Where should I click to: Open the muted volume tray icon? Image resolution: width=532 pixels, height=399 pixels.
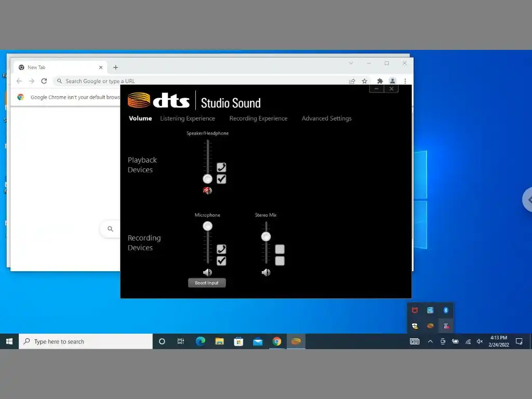point(480,341)
